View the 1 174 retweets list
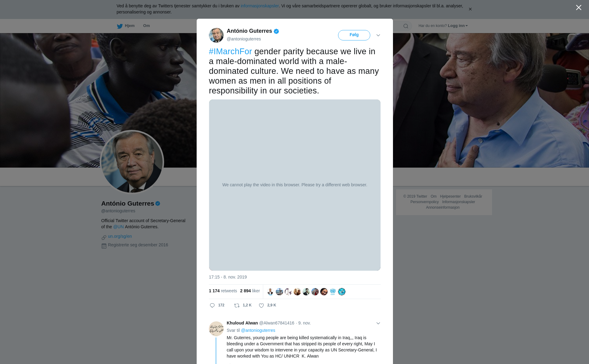 [x=223, y=291]
